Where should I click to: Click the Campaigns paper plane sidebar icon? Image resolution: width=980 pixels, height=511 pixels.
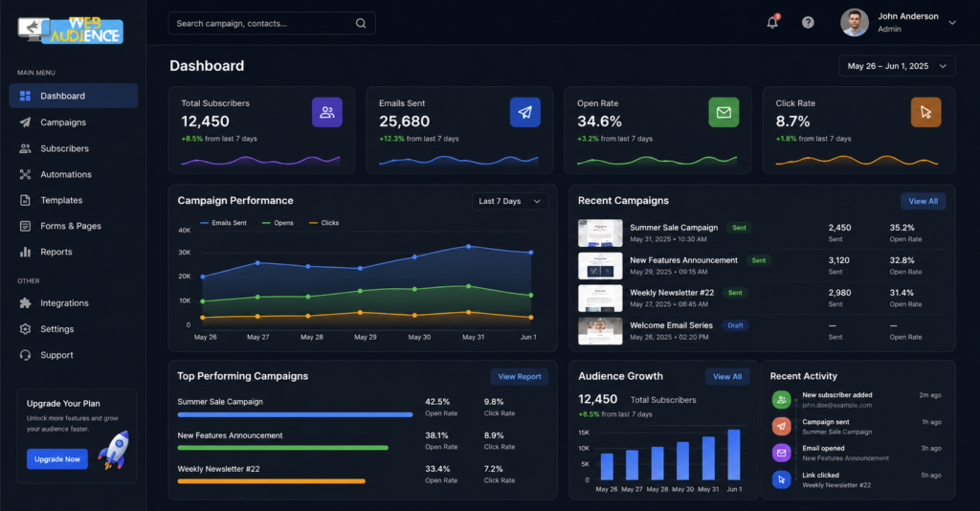25,122
